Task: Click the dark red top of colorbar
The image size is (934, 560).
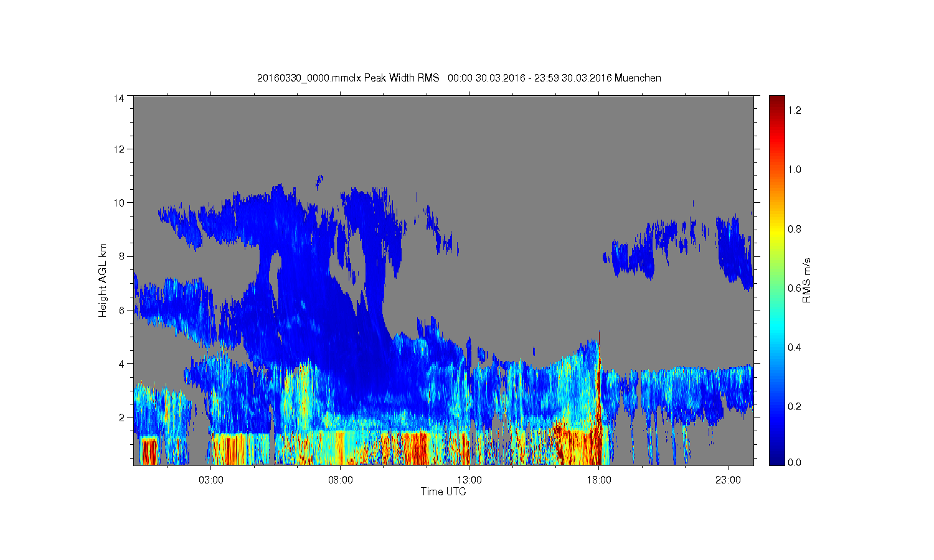Action: 776,101
